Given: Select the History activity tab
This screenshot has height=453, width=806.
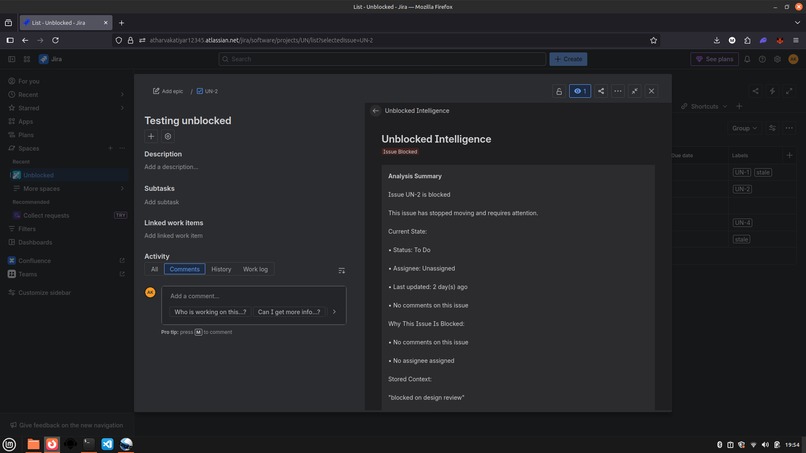Looking at the screenshot, I should pyautogui.click(x=221, y=269).
